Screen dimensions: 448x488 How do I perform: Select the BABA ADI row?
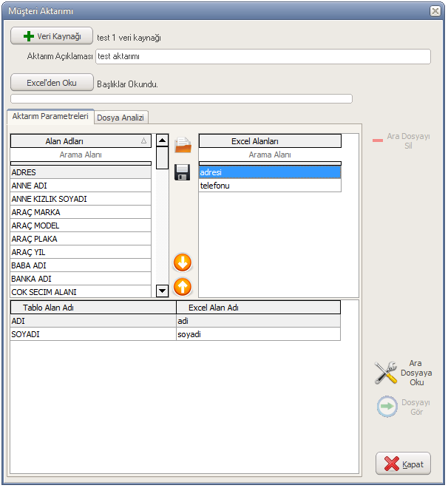(81, 265)
